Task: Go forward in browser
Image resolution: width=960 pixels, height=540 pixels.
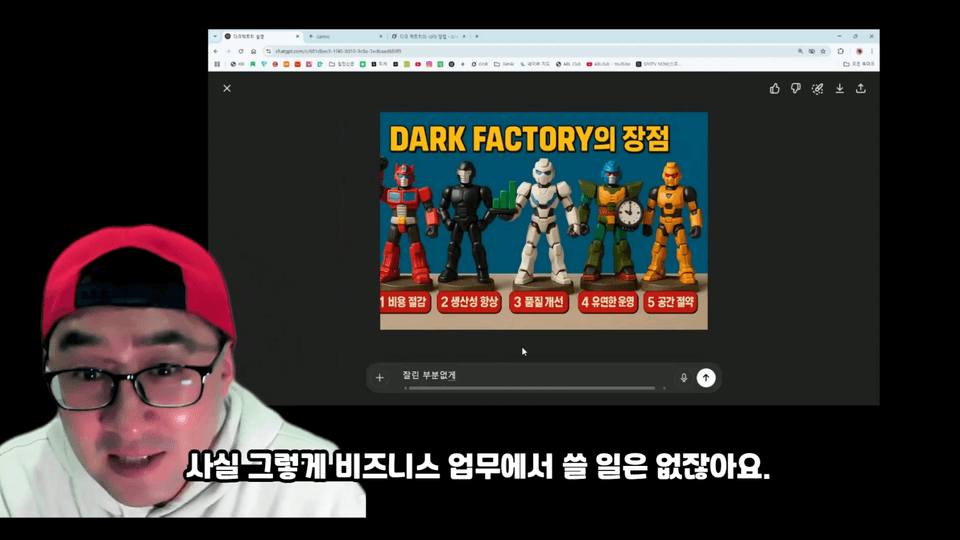Action: (228, 51)
